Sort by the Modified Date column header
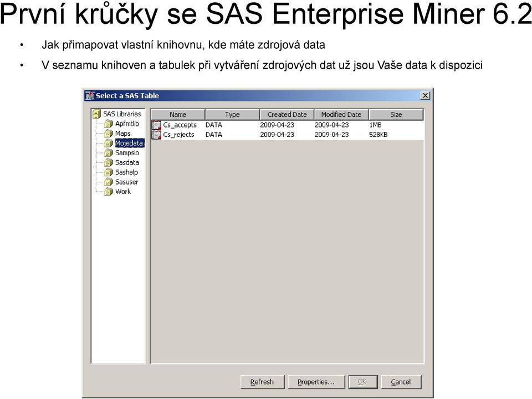This screenshot has width=532, height=399. point(341,115)
